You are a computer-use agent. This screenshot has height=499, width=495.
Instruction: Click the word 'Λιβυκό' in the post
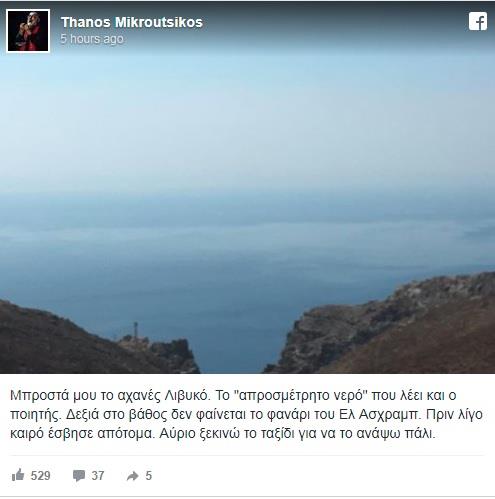tap(187, 395)
